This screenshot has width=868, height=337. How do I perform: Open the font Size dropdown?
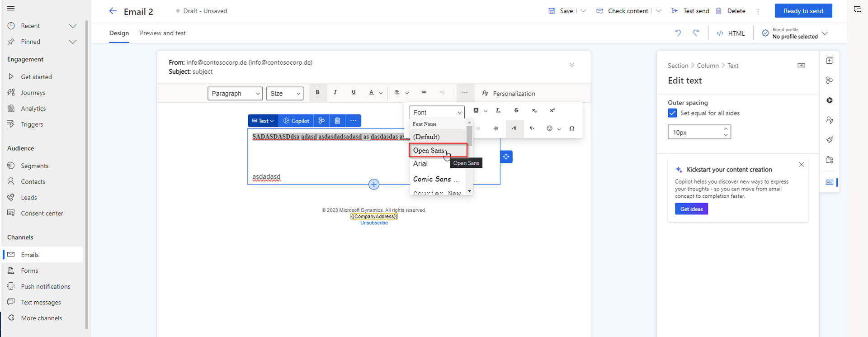285,94
